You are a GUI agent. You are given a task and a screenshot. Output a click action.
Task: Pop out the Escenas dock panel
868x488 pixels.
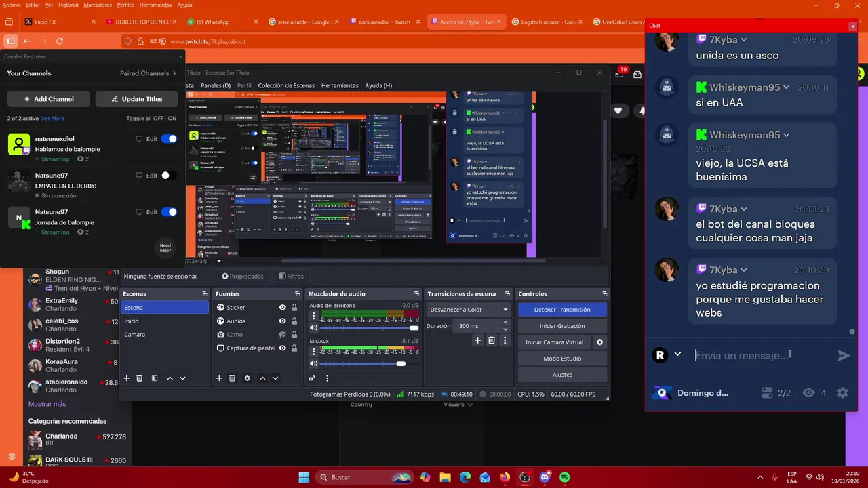point(205,294)
